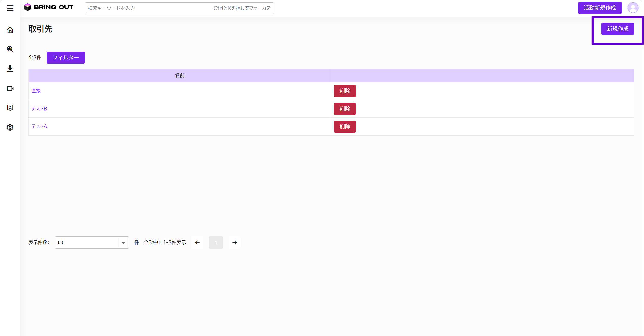Open the video camera icon in sidebar
Image resolution: width=644 pixels, height=336 pixels.
[x=10, y=88]
